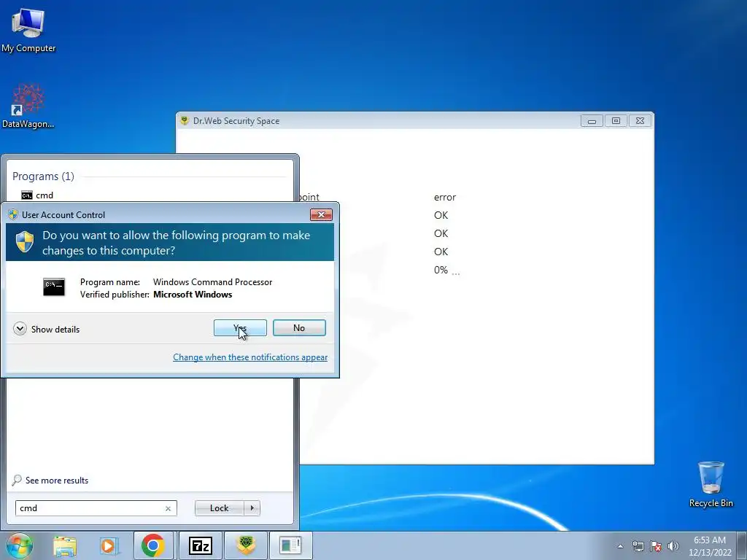Screen dimensions: 747x560
Task: Show hidden tray icons arrow
Action: point(620,546)
